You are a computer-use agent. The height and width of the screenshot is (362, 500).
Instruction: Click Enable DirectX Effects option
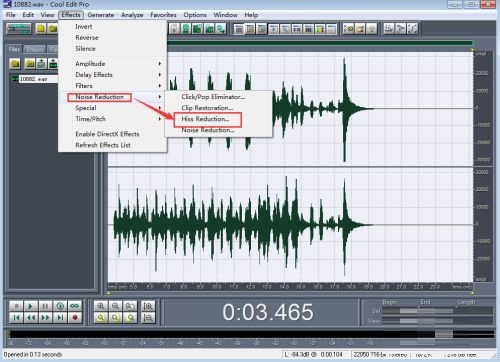[x=107, y=134]
